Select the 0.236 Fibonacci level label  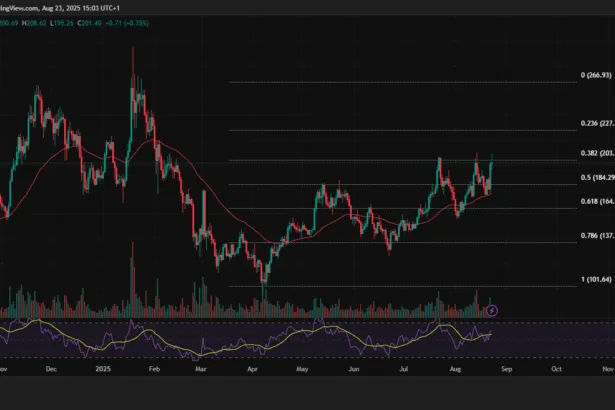pos(597,124)
